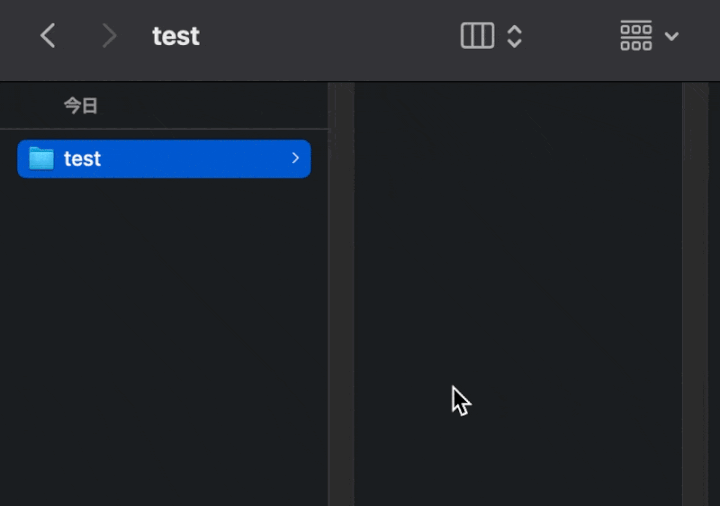Expand the test folder via row chevron
Screen dimensions: 720x506
[x=295, y=158]
